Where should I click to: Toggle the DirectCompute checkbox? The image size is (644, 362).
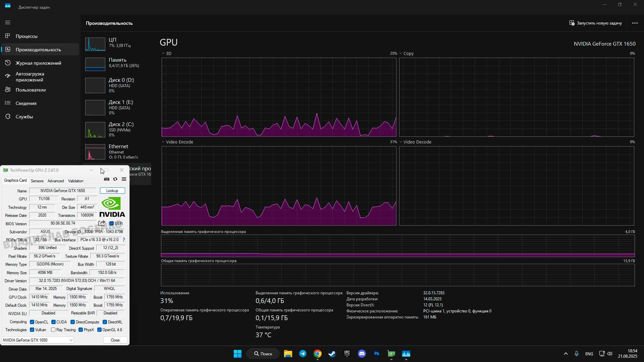(72, 322)
